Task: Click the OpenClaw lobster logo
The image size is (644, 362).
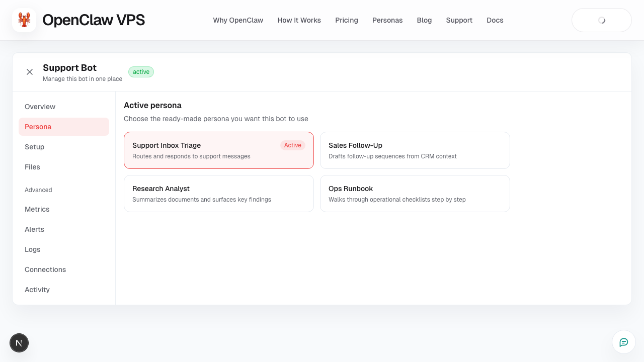Action: click(x=24, y=20)
